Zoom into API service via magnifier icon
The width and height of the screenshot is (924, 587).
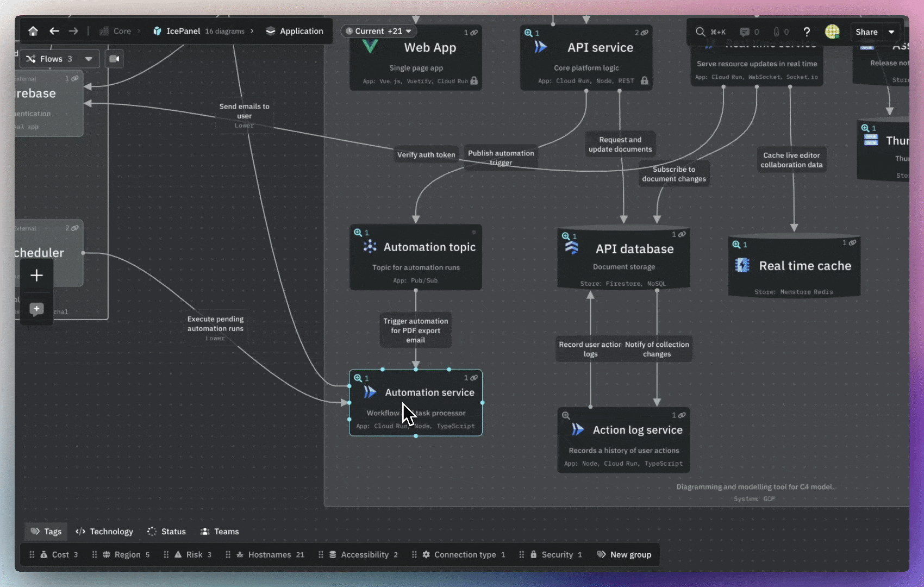pyautogui.click(x=528, y=33)
